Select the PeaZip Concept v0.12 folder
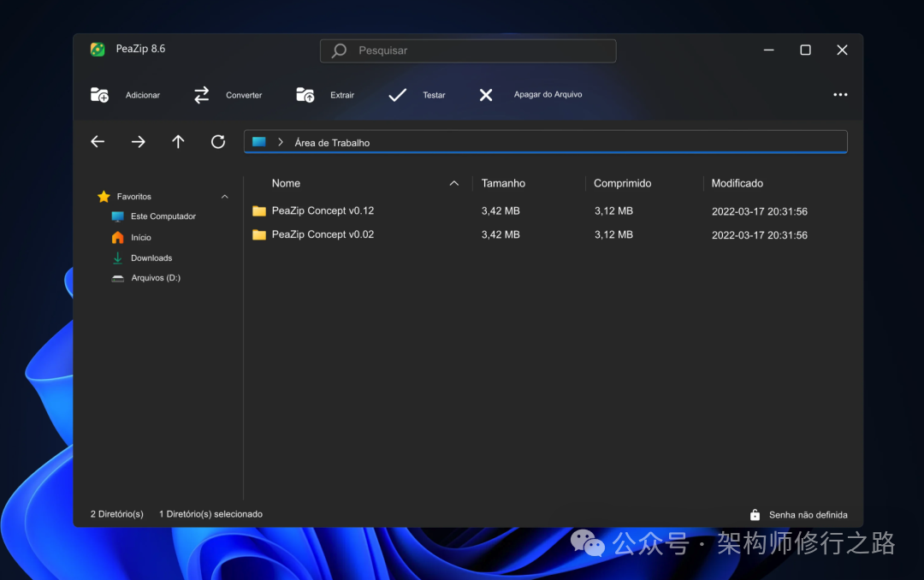Image resolution: width=924 pixels, height=580 pixels. [x=323, y=210]
